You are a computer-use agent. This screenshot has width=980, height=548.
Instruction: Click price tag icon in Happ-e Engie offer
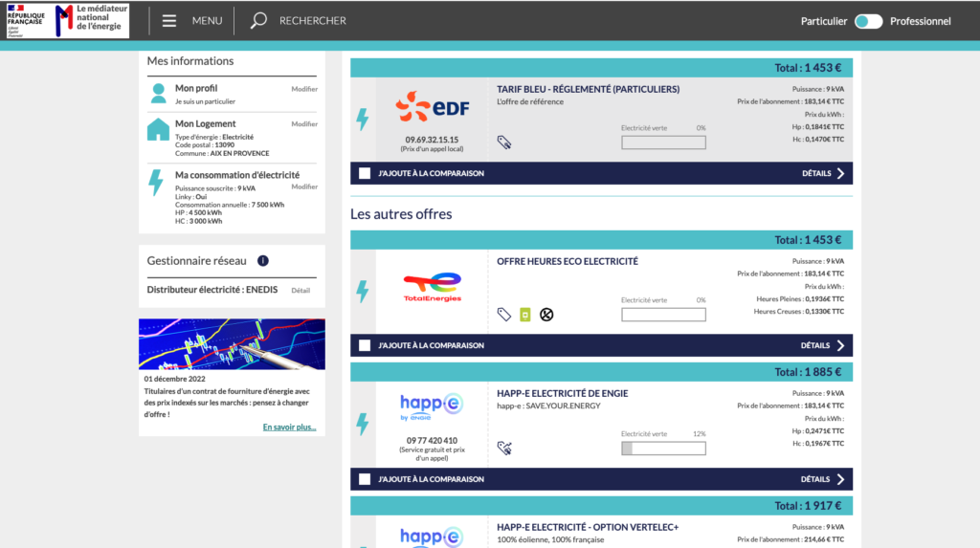504,448
